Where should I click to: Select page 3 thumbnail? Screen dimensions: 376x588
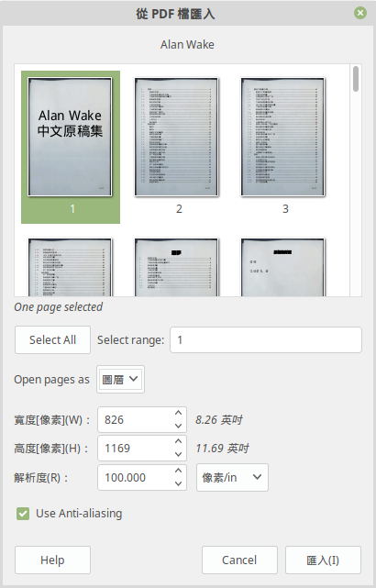[x=282, y=137]
